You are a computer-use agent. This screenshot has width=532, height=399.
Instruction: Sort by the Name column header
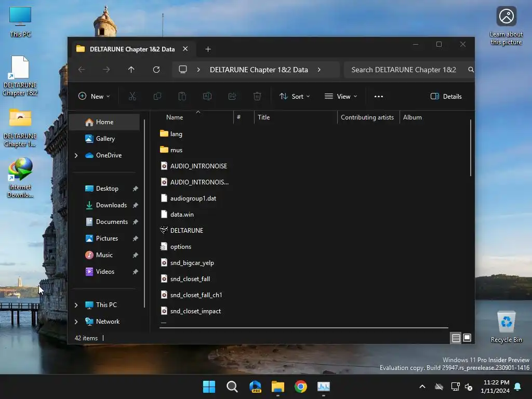point(196,117)
